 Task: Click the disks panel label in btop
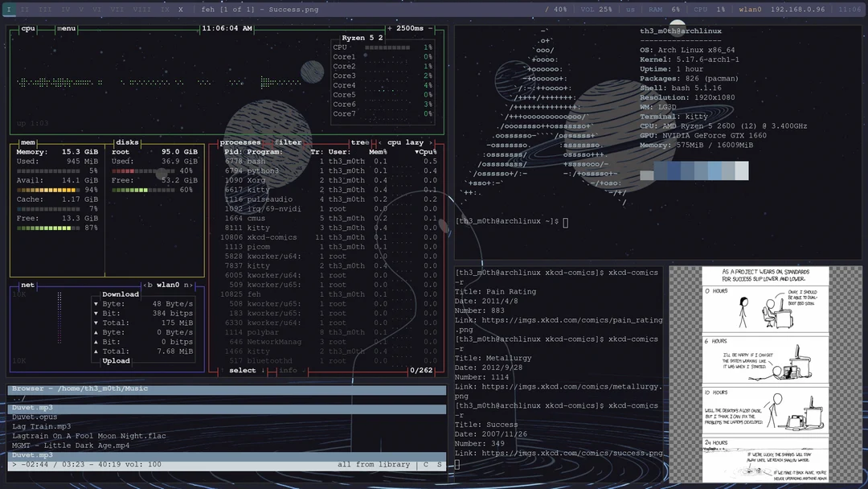click(126, 142)
